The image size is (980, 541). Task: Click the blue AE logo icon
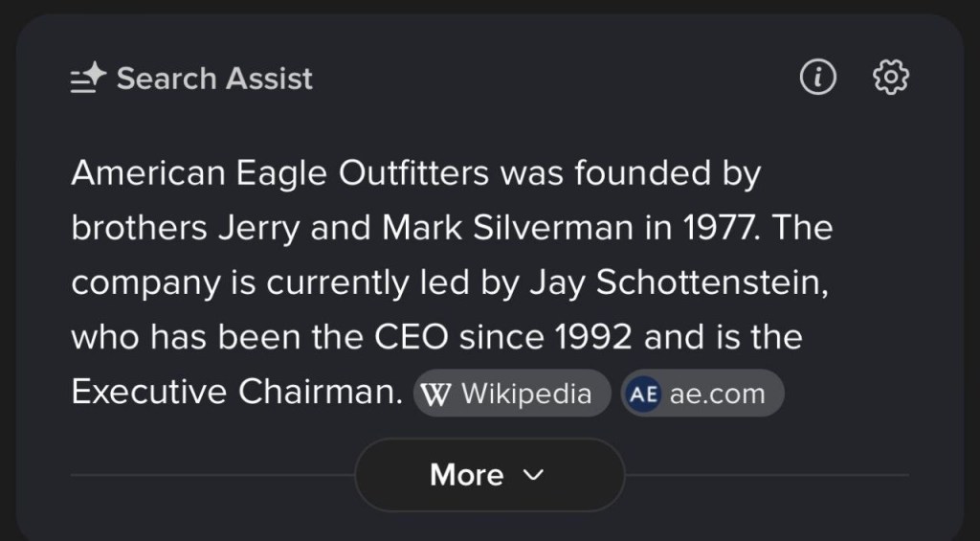click(x=644, y=394)
